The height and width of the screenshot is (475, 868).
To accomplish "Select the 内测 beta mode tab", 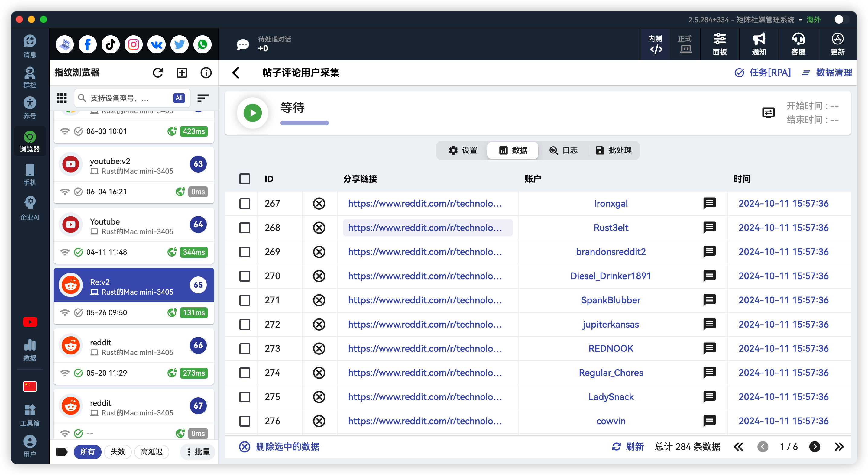I will [655, 44].
